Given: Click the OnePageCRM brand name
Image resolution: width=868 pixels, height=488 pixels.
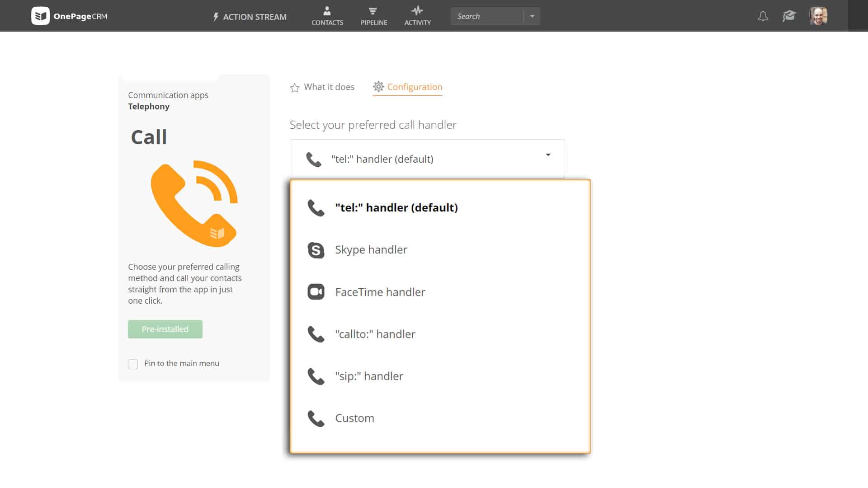Looking at the screenshot, I should coord(80,16).
